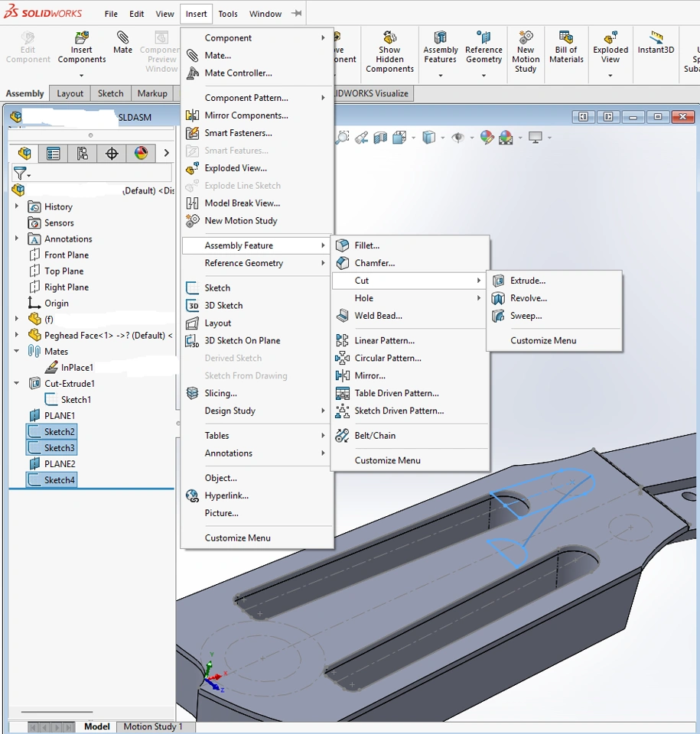Open PropertyManager tab icon
Screen dimensions: 700x734
54,153
